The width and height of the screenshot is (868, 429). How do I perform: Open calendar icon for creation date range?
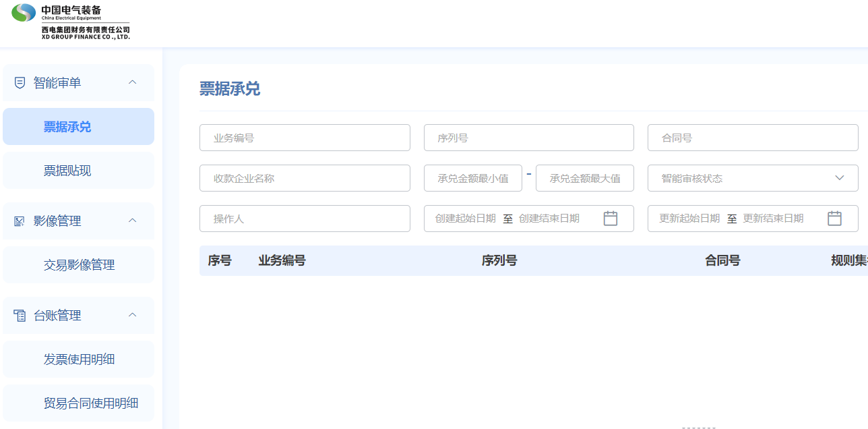[x=610, y=219]
